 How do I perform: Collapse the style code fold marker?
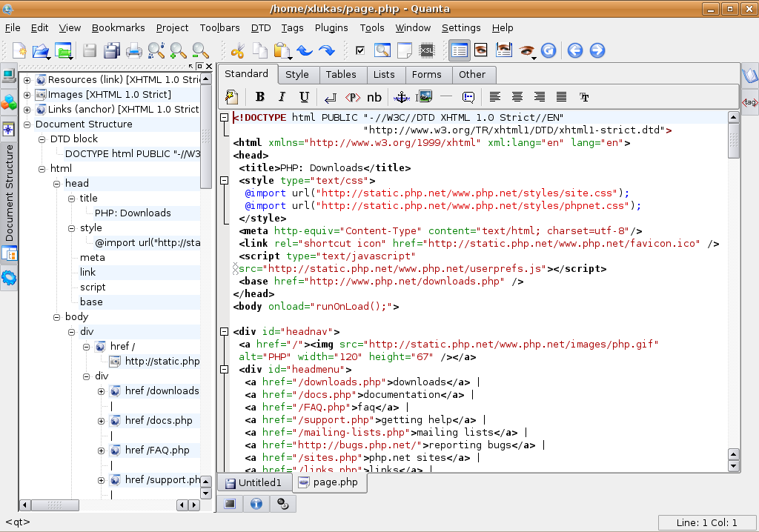pos(224,181)
